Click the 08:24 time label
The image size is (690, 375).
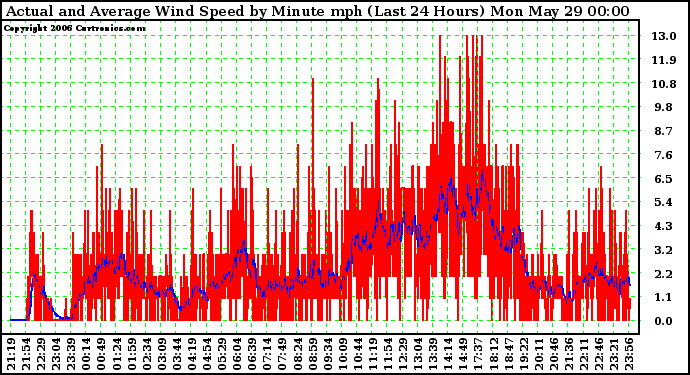[297, 354]
